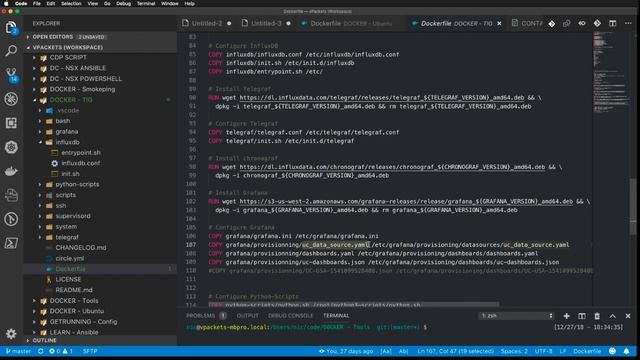Open the Explorer view in activity bar
Image resolution: width=640 pixels, height=360 pixels.
click(11, 28)
